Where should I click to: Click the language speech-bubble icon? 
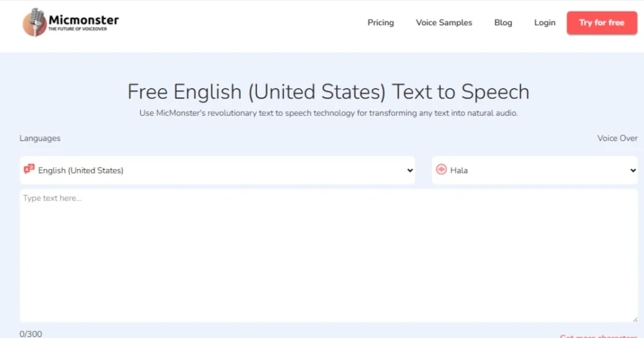click(x=29, y=168)
